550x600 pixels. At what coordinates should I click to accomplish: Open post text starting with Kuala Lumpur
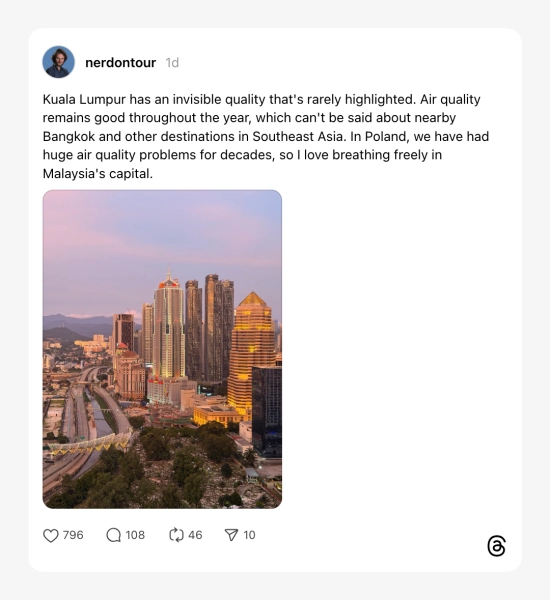[266, 136]
